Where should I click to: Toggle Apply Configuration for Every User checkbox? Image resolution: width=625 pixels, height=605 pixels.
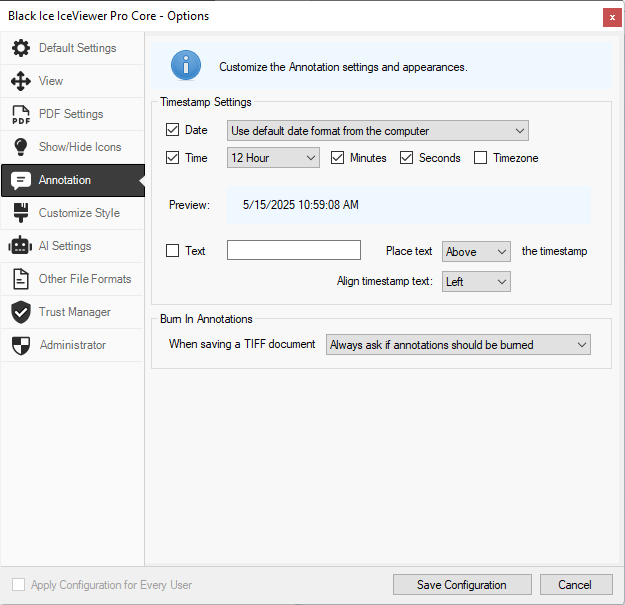[18, 585]
